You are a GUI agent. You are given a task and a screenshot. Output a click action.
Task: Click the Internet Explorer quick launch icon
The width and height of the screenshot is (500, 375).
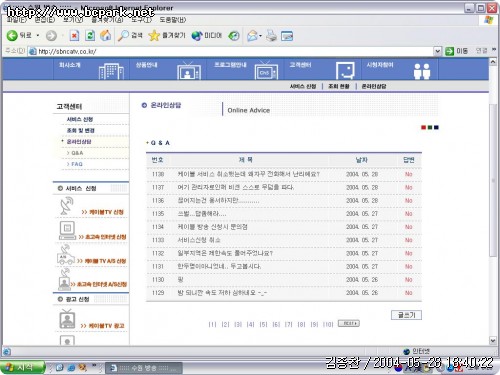[x=71, y=368]
